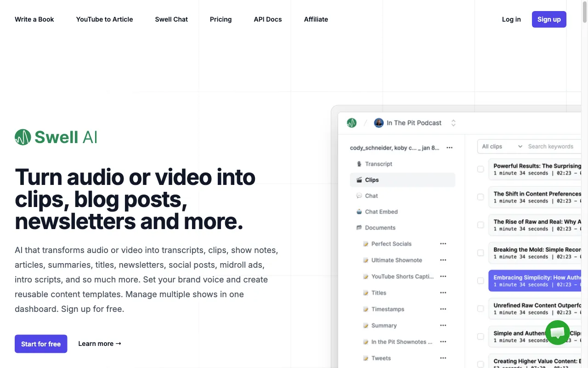Go to Swell Chat in navigation

pyautogui.click(x=171, y=19)
